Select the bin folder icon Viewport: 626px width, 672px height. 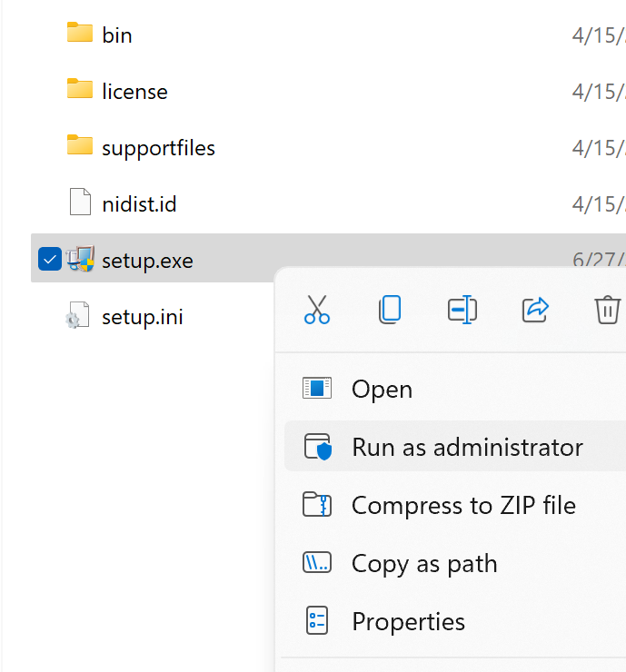(80, 32)
